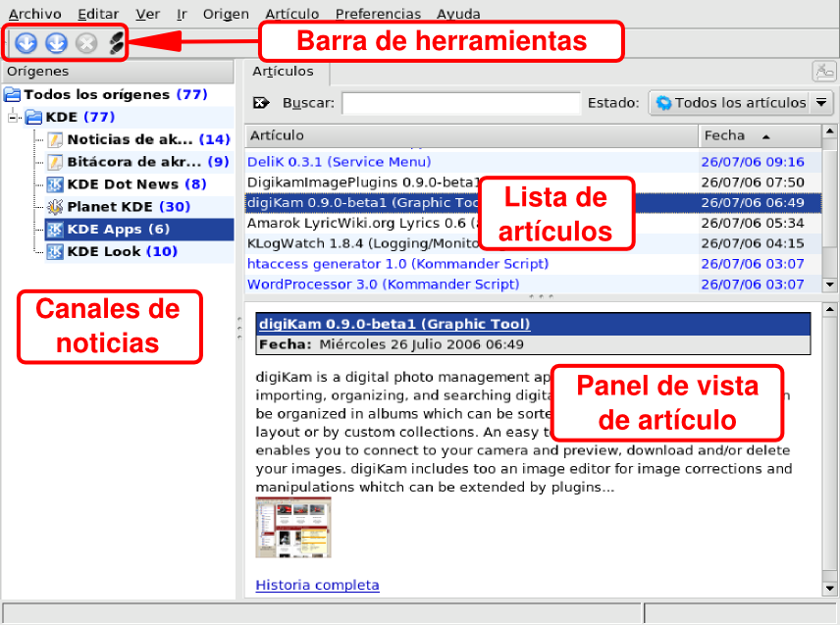The image size is (840, 625).
Task: Open the KDE Dot News feed
Action: (x=123, y=184)
